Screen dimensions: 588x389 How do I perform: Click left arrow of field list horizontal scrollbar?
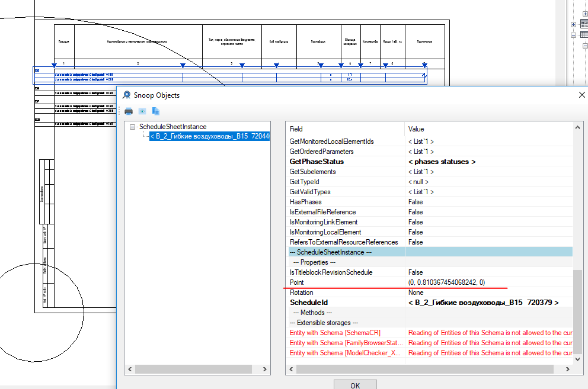292,369
